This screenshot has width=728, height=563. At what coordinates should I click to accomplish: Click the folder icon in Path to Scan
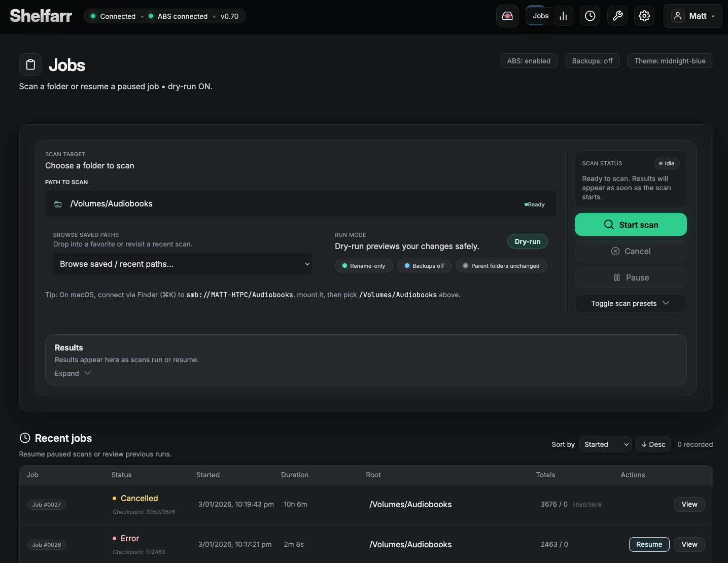click(x=58, y=203)
